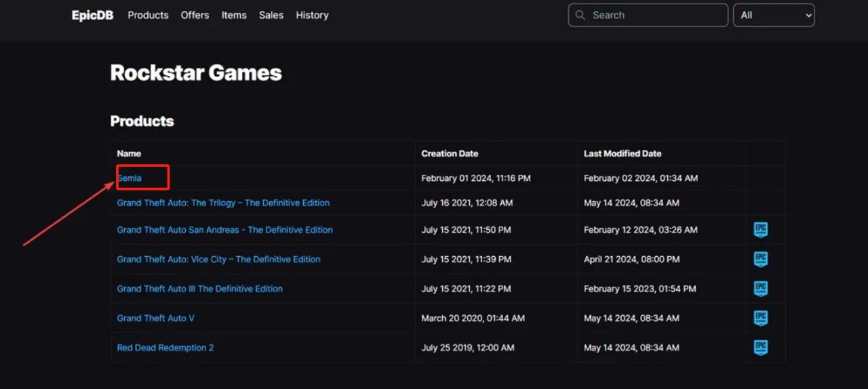
Task: Open the Offers menu
Action: [195, 15]
